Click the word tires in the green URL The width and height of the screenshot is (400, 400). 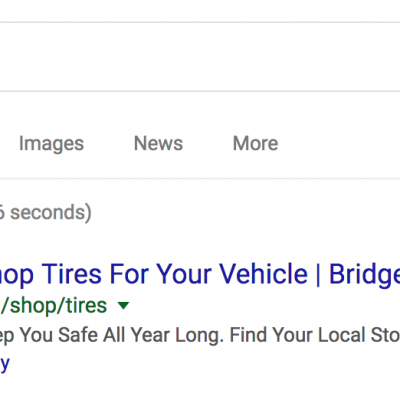click(x=86, y=305)
